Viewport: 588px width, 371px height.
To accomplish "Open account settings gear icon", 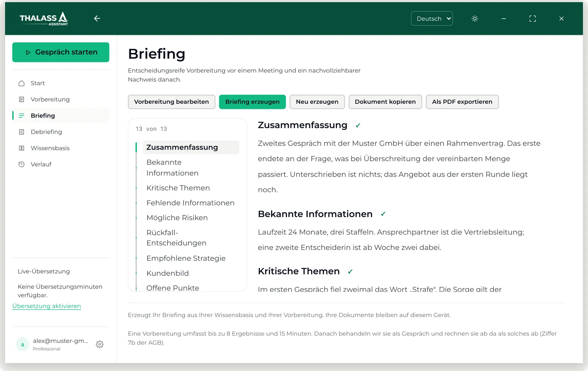I will click(100, 344).
